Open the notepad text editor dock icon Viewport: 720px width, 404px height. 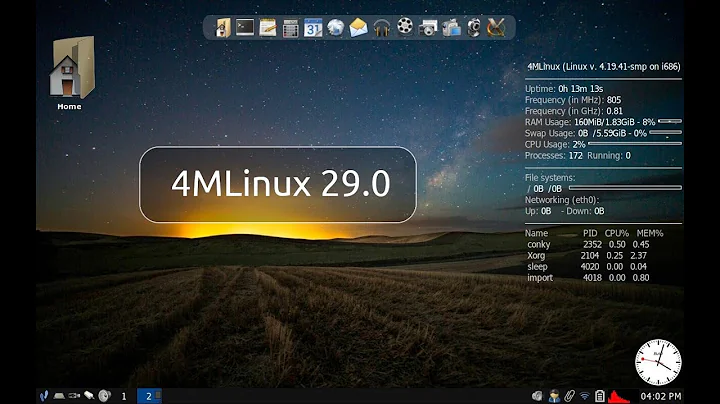pos(268,28)
